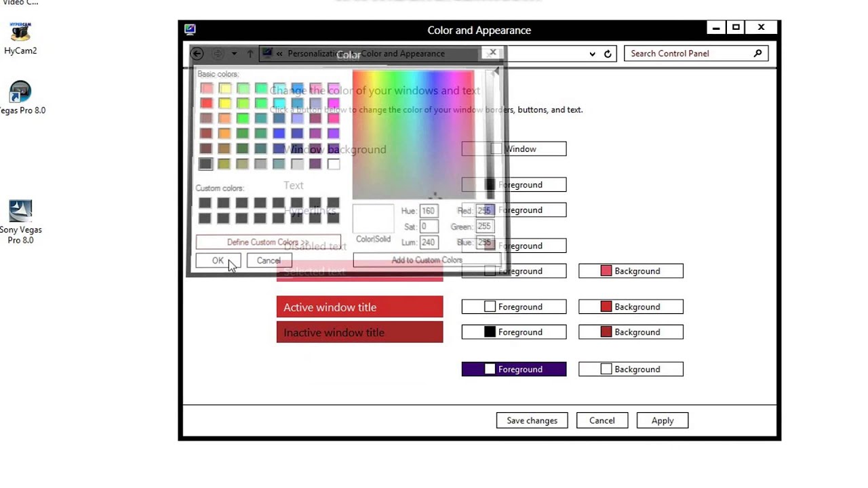
Task: Open the Vegas Pro 8.0 desktop shortcut
Action: pyautogui.click(x=20, y=98)
